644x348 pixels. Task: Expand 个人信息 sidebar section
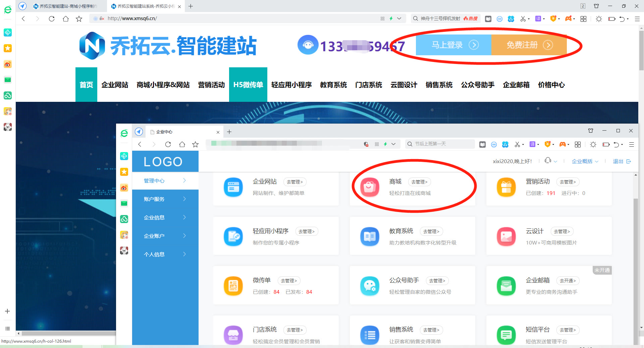(x=165, y=254)
